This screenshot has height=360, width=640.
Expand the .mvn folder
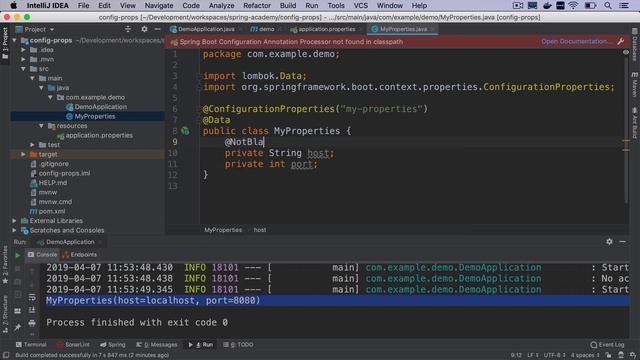[24, 59]
